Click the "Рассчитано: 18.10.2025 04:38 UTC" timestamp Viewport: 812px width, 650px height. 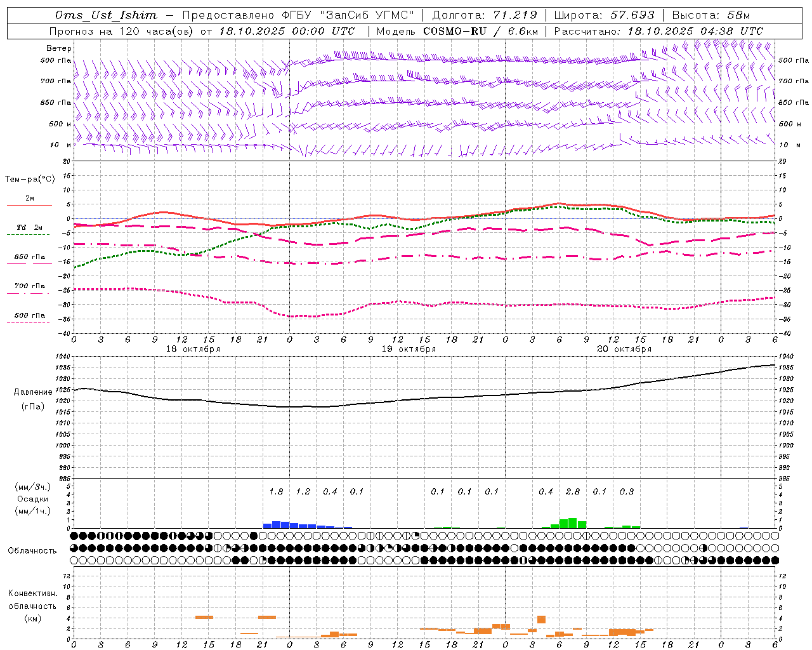(658, 31)
